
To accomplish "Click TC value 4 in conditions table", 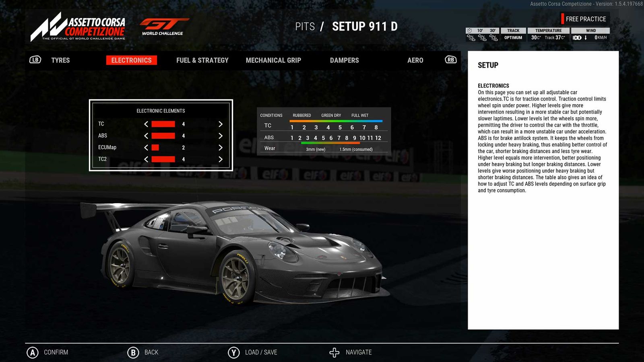I will click(x=328, y=128).
